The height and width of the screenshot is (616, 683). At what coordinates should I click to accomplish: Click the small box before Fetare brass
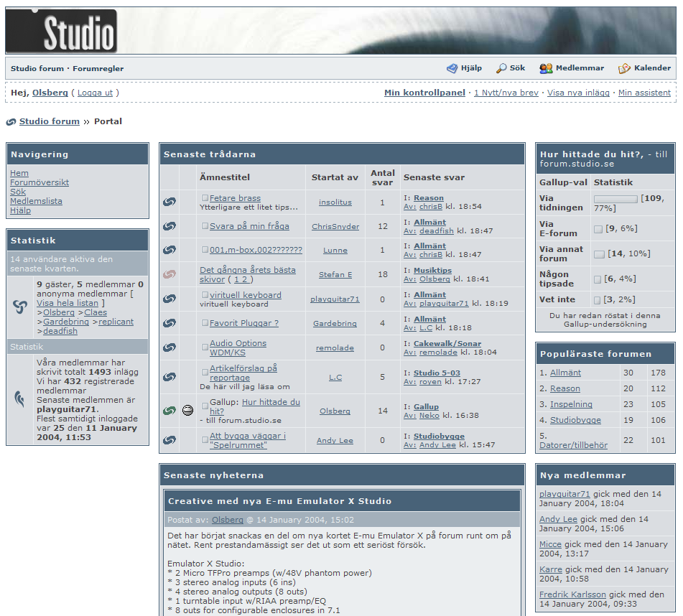pyautogui.click(x=205, y=198)
